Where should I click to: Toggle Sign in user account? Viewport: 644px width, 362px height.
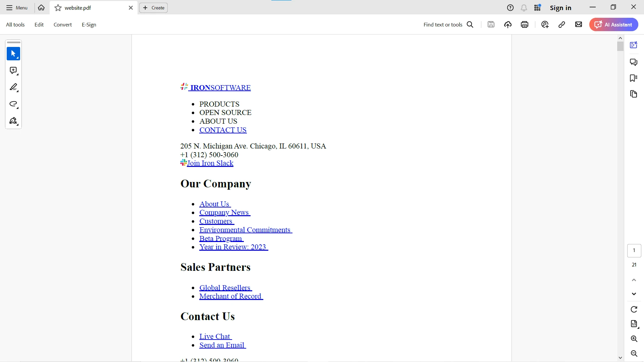[x=560, y=7]
